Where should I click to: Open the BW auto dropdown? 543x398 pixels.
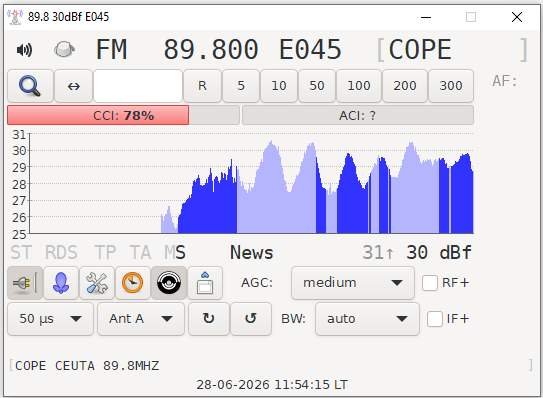click(x=367, y=319)
